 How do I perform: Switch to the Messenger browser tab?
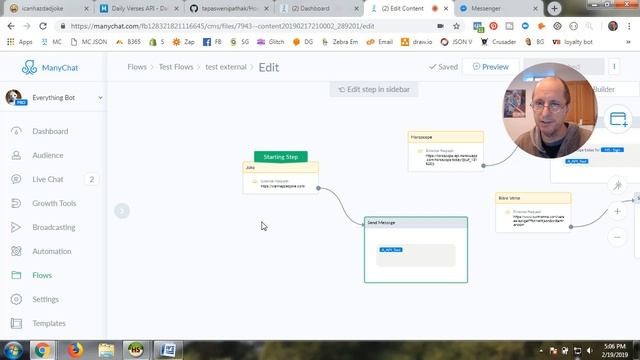pos(499,9)
